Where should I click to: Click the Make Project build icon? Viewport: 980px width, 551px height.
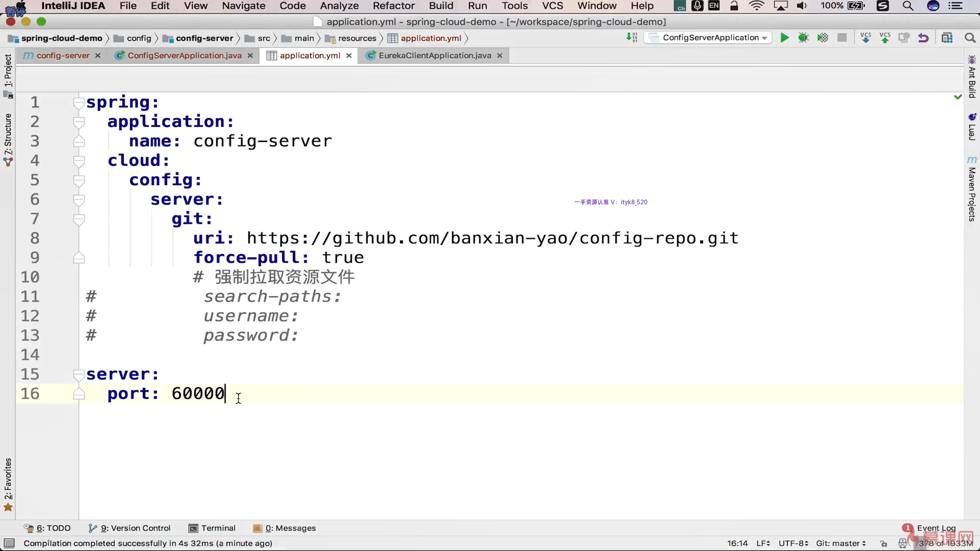tap(632, 38)
